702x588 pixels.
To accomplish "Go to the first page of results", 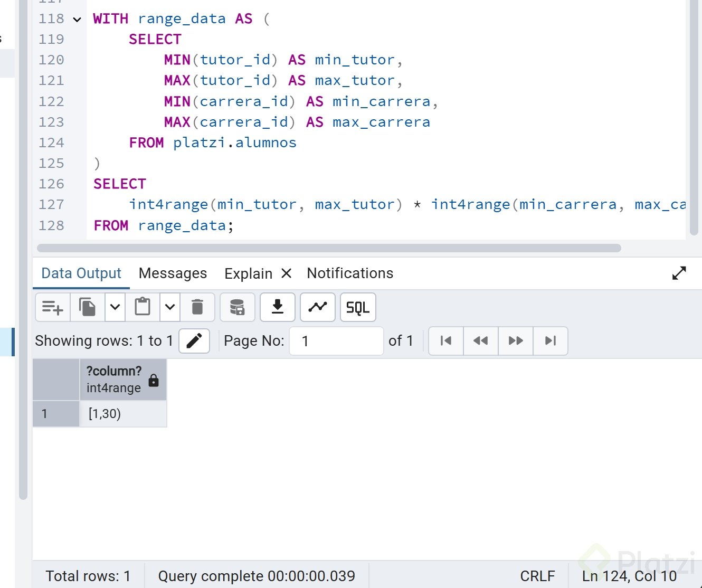I will coord(446,341).
